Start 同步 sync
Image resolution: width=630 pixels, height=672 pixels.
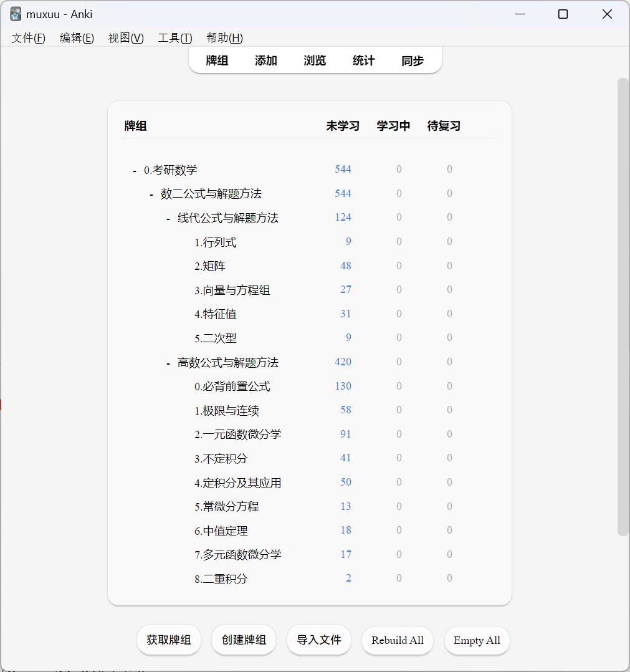pyautogui.click(x=413, y=60)
